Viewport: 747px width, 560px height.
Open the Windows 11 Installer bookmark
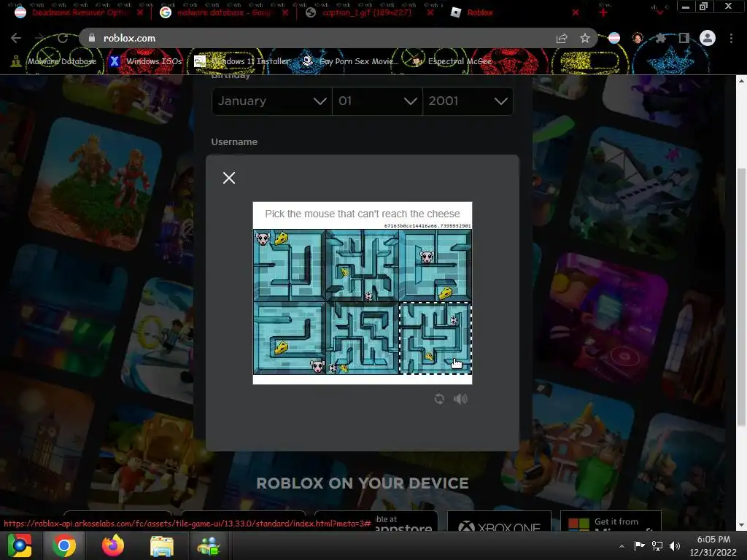242,61
